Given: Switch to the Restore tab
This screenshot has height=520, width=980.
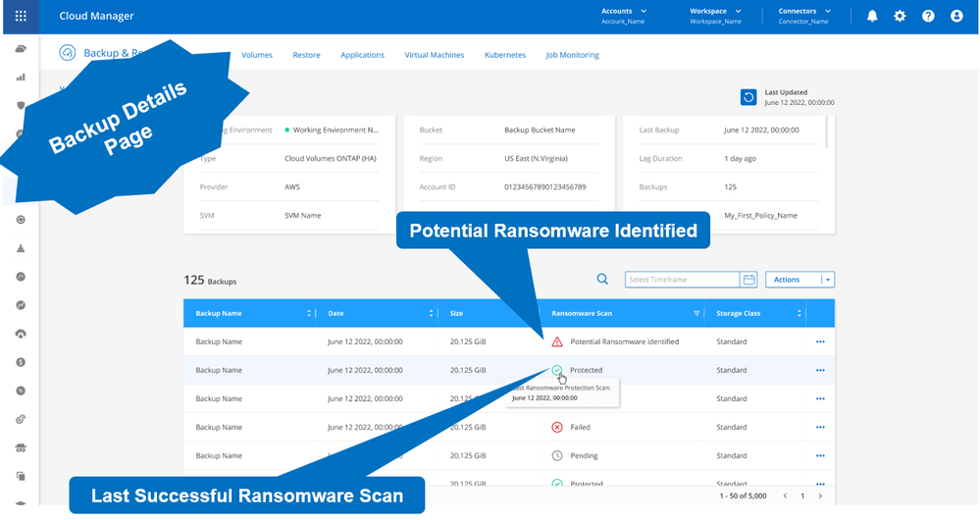Looking at the screenshot, I should tap(306, 55).
